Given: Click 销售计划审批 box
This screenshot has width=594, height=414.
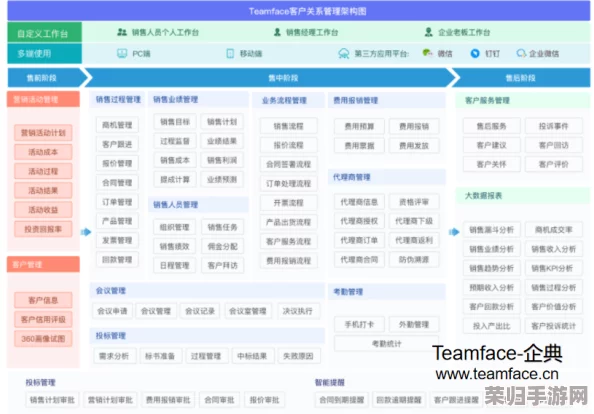Looking at the screenshot, I should pos(52,400).
